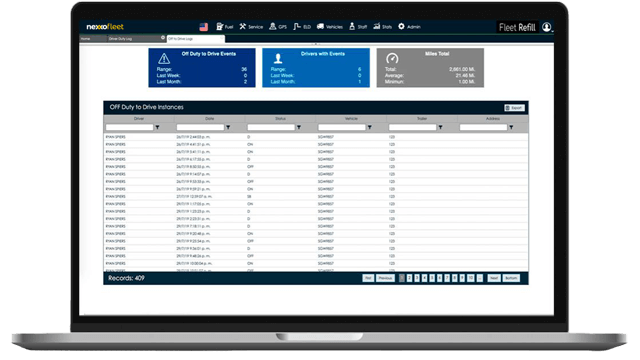The width and height of the screenshot is (640, 360).
Task: Go to page 6
Action: 440,278
